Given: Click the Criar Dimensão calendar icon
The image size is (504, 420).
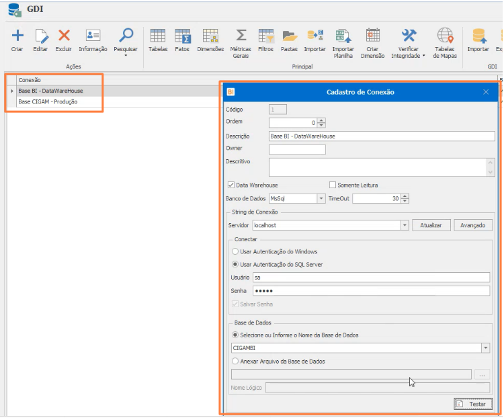Looking at the screenshot, I should tap(372, 36).
